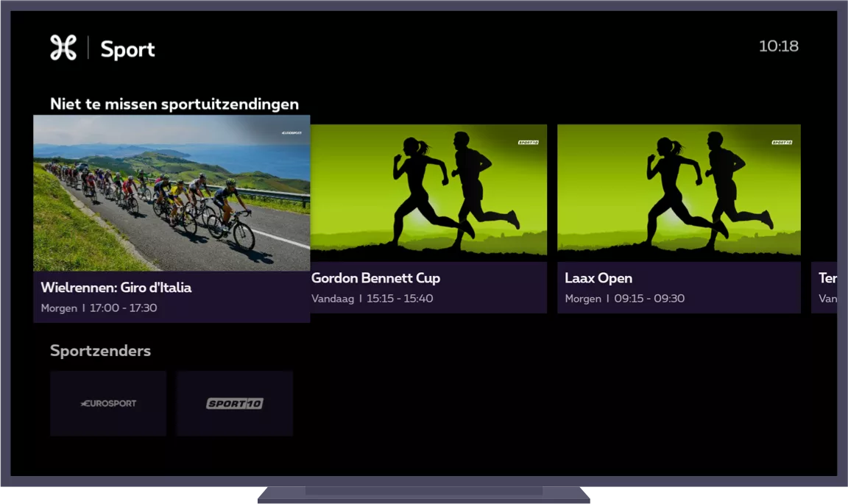Click the "Laax Open" title text

tap(598, 278)
